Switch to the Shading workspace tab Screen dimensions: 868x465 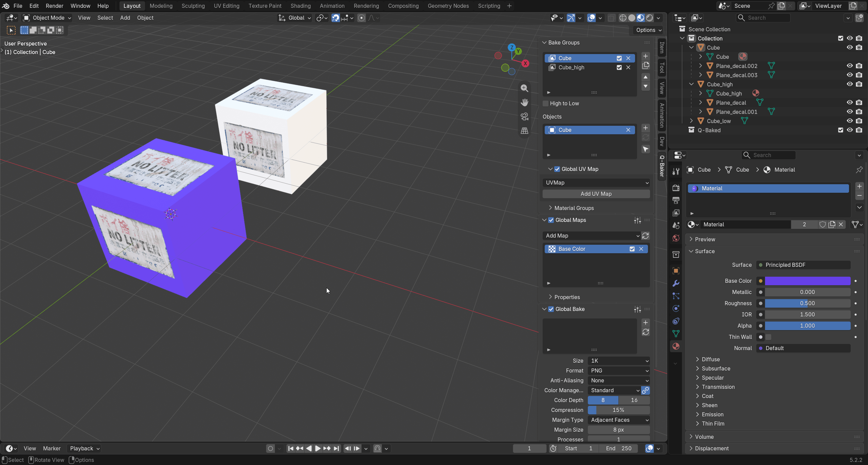tap(300, 6)
